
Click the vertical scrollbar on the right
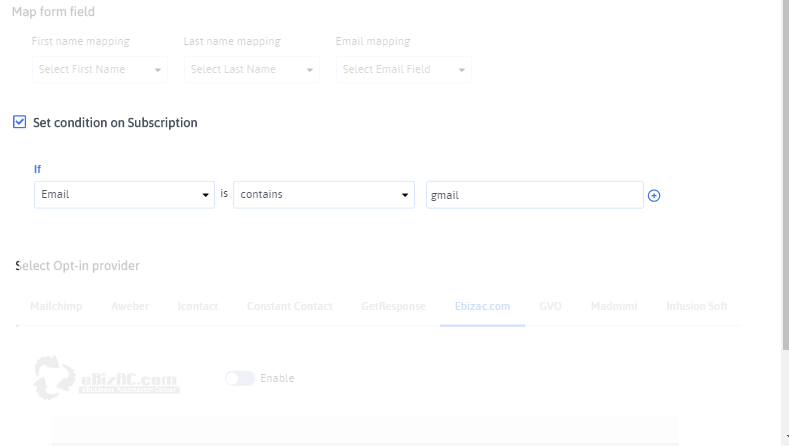(784, 200)
